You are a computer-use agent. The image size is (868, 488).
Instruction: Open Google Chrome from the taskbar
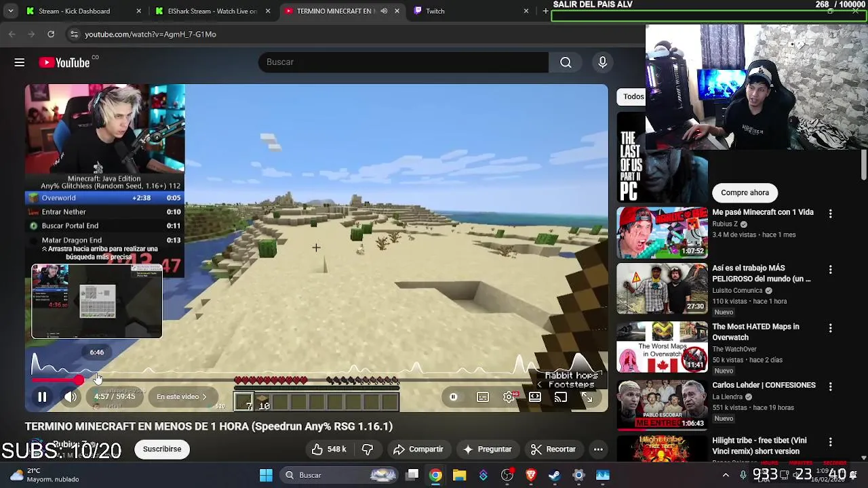tap(435, 475)
